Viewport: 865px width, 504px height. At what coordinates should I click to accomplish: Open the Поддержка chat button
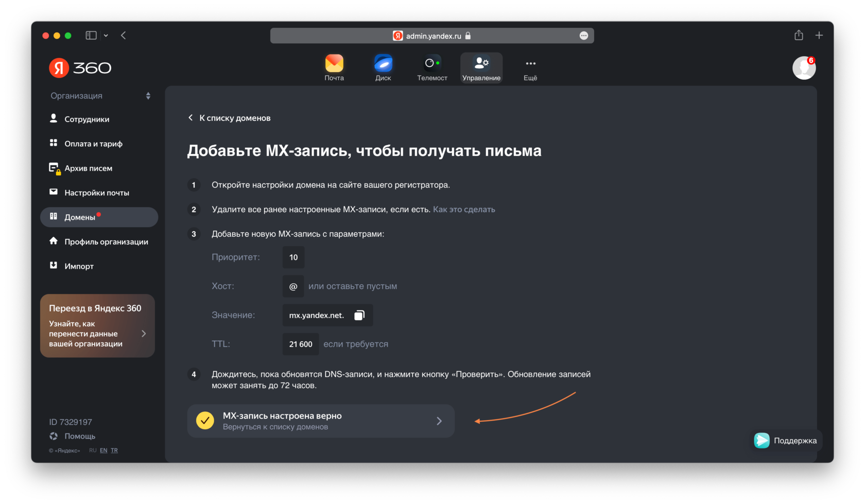point(786,441)
